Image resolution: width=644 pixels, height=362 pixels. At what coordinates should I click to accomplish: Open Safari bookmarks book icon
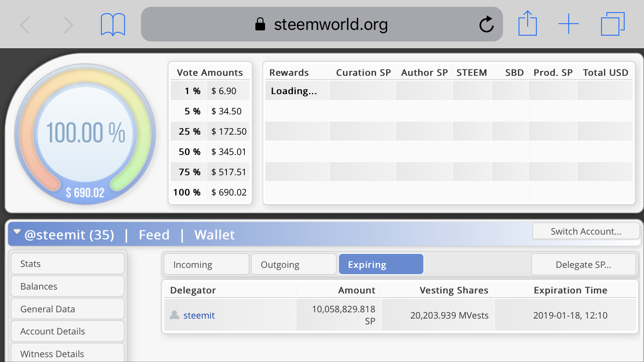113,25
